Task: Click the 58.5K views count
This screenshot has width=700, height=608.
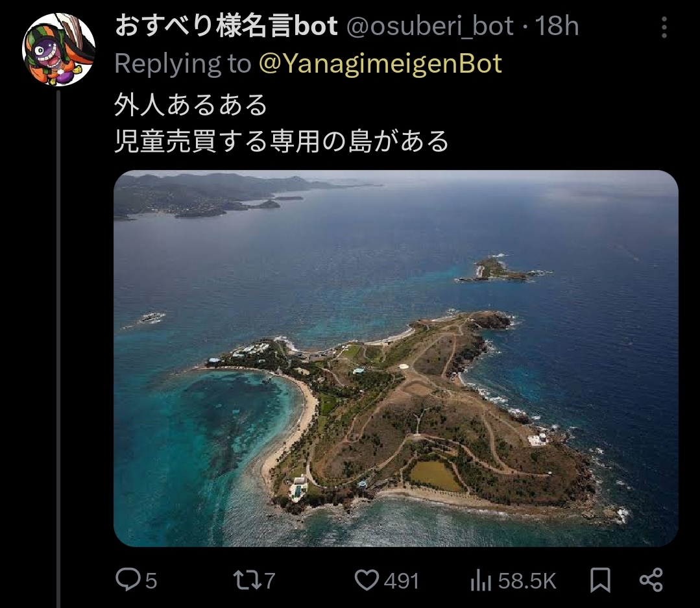Action: 527,581
